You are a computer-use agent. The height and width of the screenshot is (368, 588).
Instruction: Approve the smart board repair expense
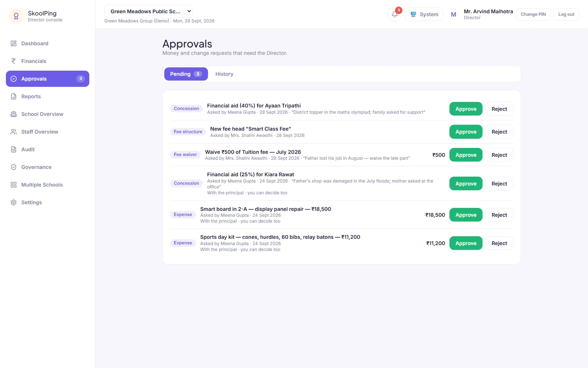coord(466,215)
